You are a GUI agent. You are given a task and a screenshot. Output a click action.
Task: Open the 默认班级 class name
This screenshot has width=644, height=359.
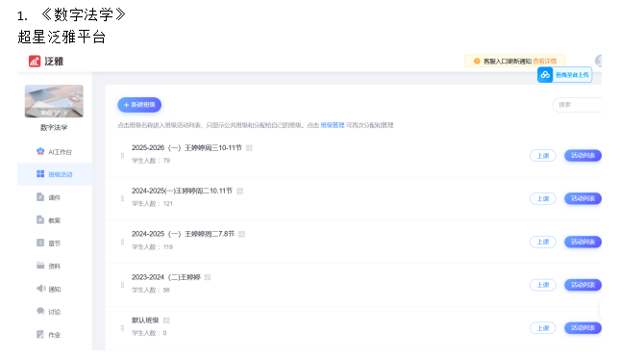tap(145, 321)
